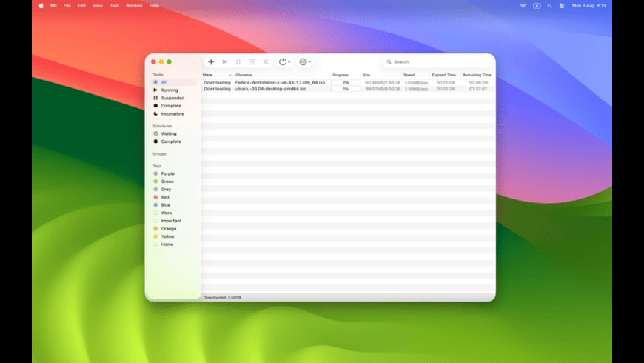Open the View menu
The width and height of the screenshot is (644, 363).
(97, 6)
